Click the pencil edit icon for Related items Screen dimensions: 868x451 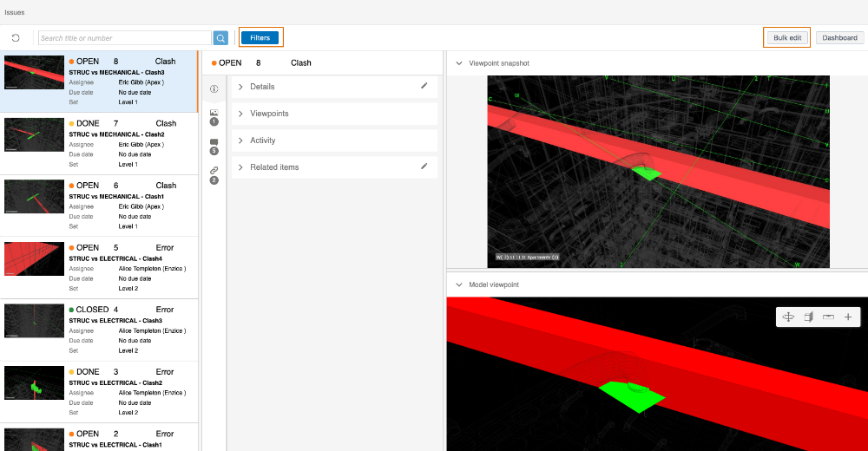point(424,167)
